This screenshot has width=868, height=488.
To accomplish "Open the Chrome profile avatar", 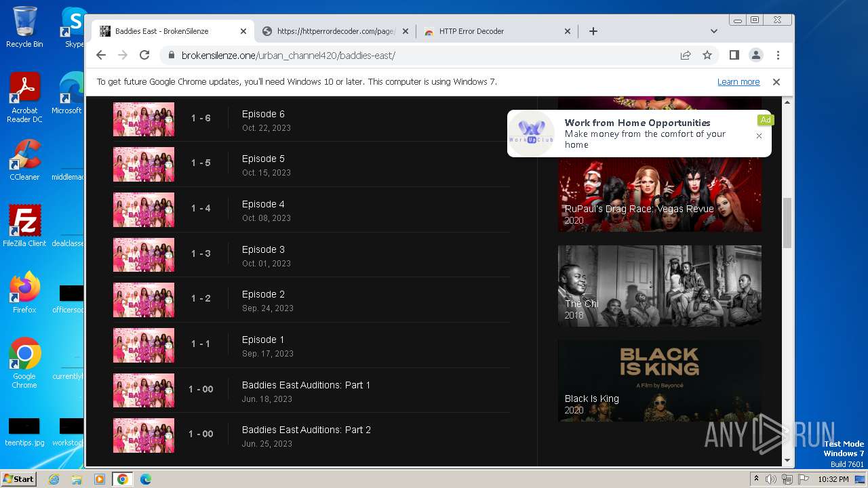I will [x=756, y=55].
